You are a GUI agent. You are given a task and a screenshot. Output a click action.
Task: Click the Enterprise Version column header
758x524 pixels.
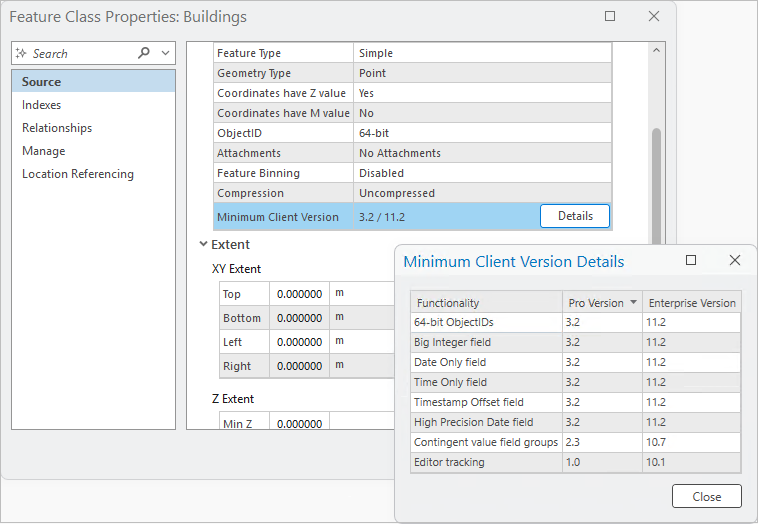point(692,303)
